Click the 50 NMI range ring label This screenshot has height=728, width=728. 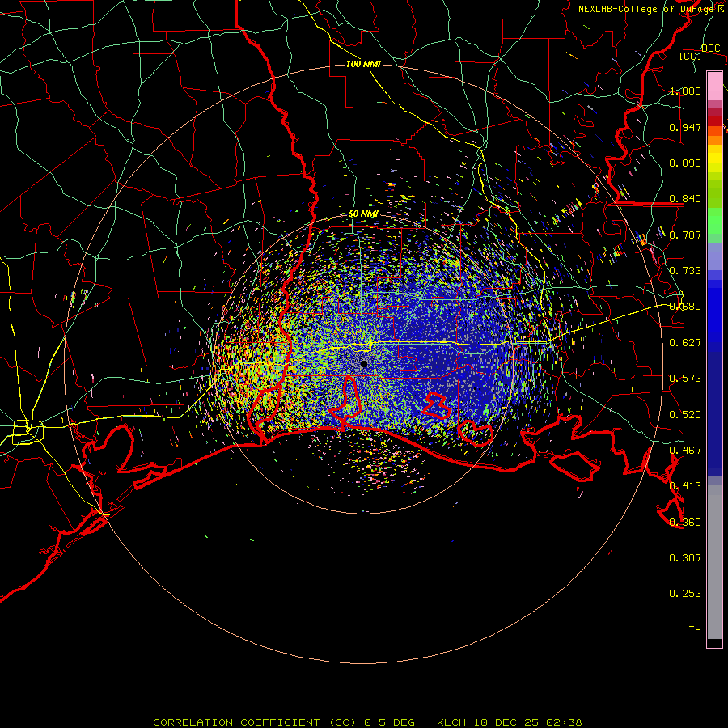pyautogui.click(x=363, y=214)
